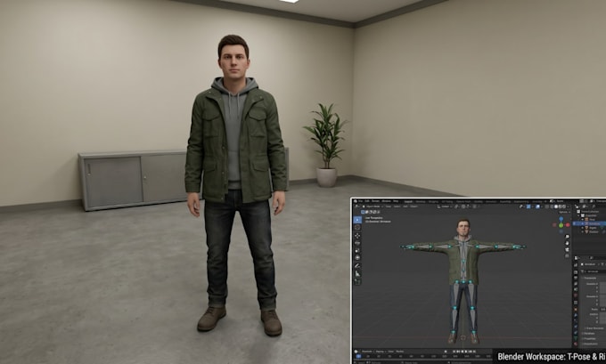The image size is (606, 364).
Task: Switch to material preview shading
Action: (560, 206)
